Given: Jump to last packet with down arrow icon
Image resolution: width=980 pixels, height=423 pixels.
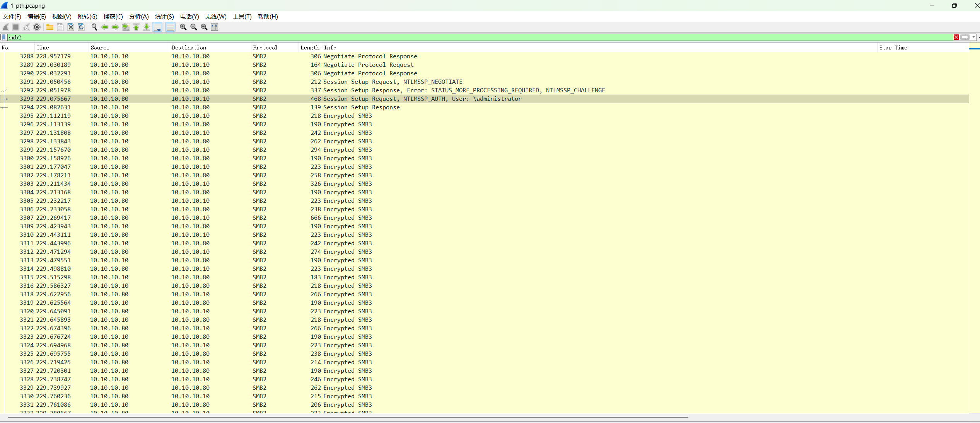Looking at the screenshot, I should point(147,27).
